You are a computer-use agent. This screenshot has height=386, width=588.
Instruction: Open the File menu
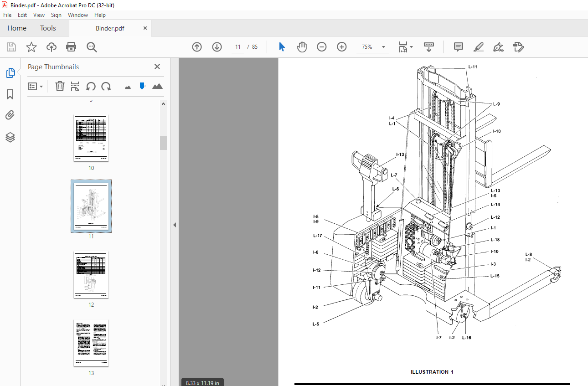point(7,15)
